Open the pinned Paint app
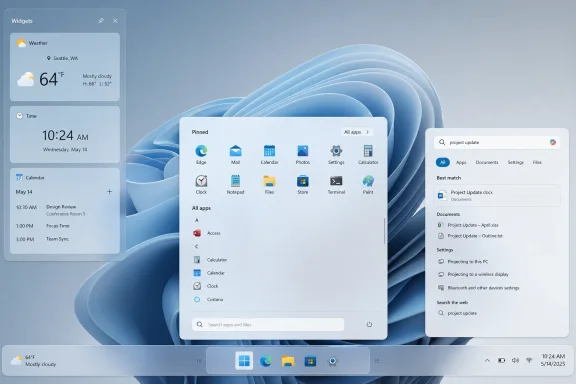576x384 pixels. [x=368, y=184]
